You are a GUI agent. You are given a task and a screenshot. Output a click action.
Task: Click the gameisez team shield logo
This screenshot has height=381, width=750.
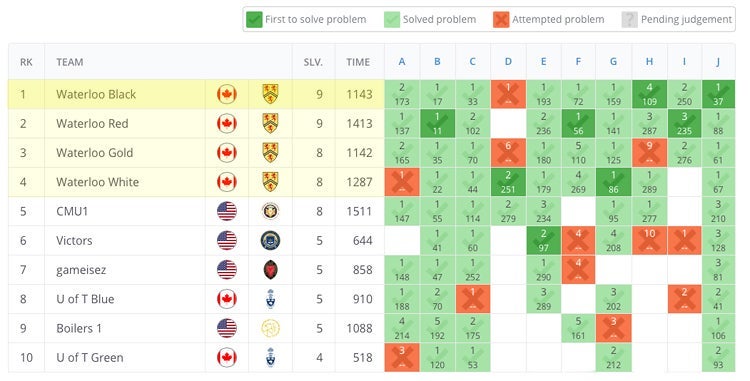point(270,270)
